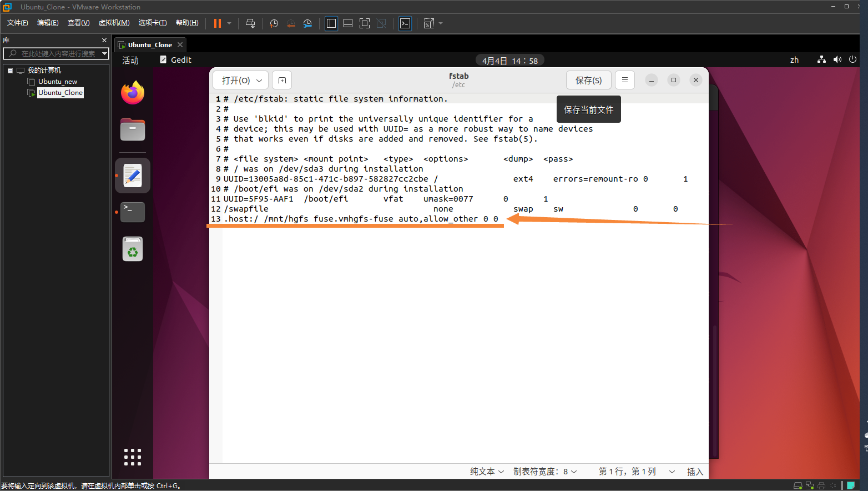Click the teal message log icon
The height and width of the screenshot is (491, 868).
(850, 485)
